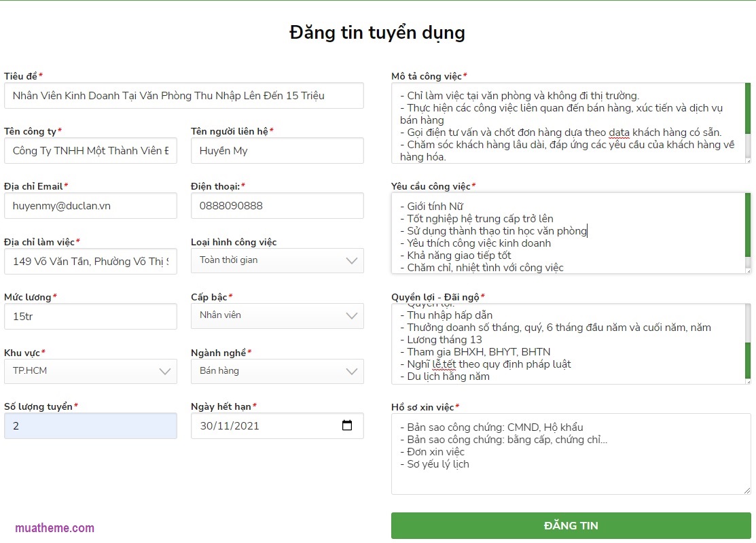This screenshot has width=756, height=543.
Task: Open the Ngành nghề dropdown
Action: (277, 371)
